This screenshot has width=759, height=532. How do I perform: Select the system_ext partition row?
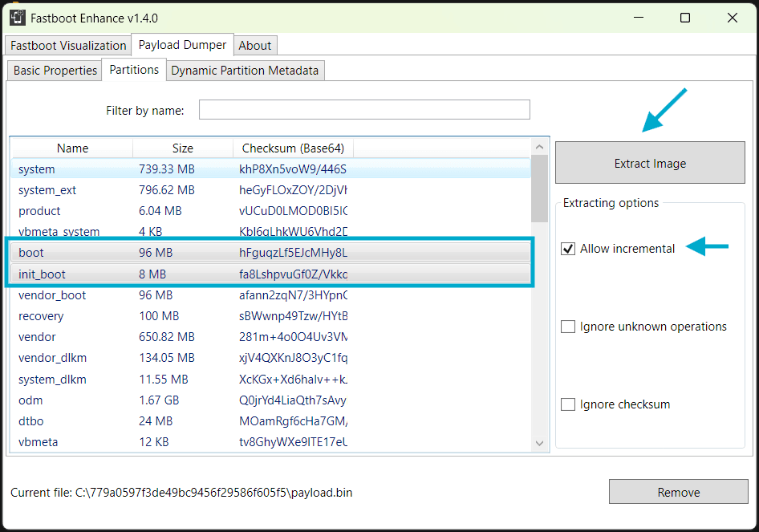pos(271,189)
